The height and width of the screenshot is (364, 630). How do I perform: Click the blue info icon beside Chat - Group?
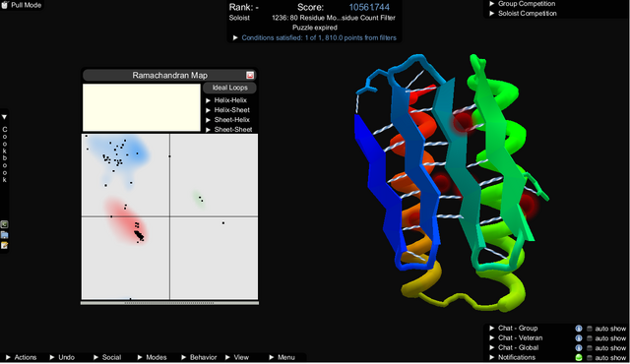point(579,329)
